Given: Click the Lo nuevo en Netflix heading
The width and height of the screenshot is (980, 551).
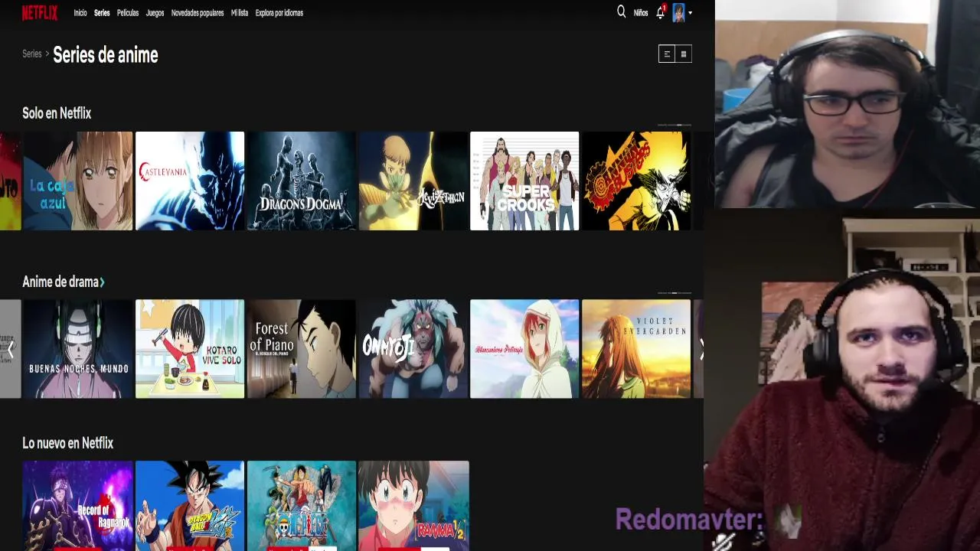Looking at the screenshot, I should pyautogui.click(x=67, y=443).
